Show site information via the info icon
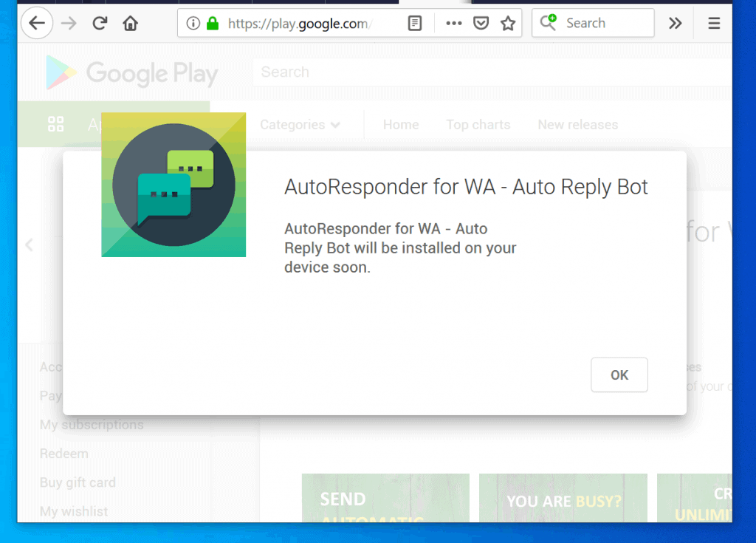756x543 pixels. tap(193, 23)
